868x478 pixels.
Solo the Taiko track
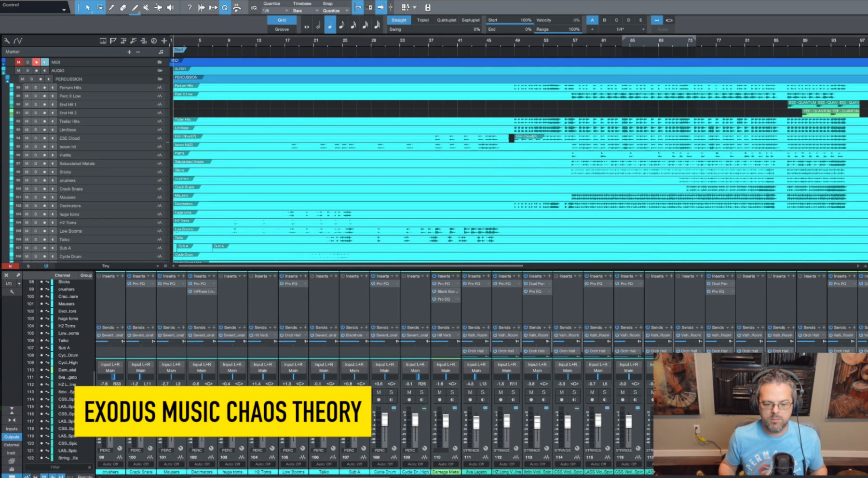coord(36,239)
